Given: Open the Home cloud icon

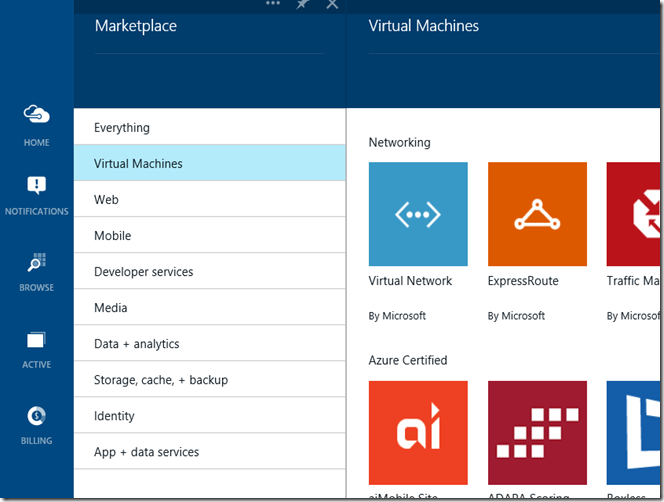Looking at the screenshot, I should click(x=37, y=115).
